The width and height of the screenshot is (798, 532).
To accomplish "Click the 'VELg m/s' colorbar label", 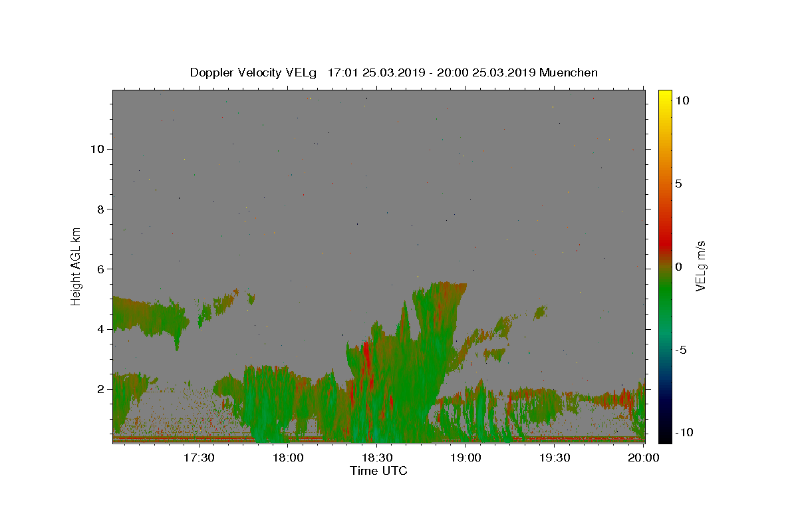I will tap(700, 266).
